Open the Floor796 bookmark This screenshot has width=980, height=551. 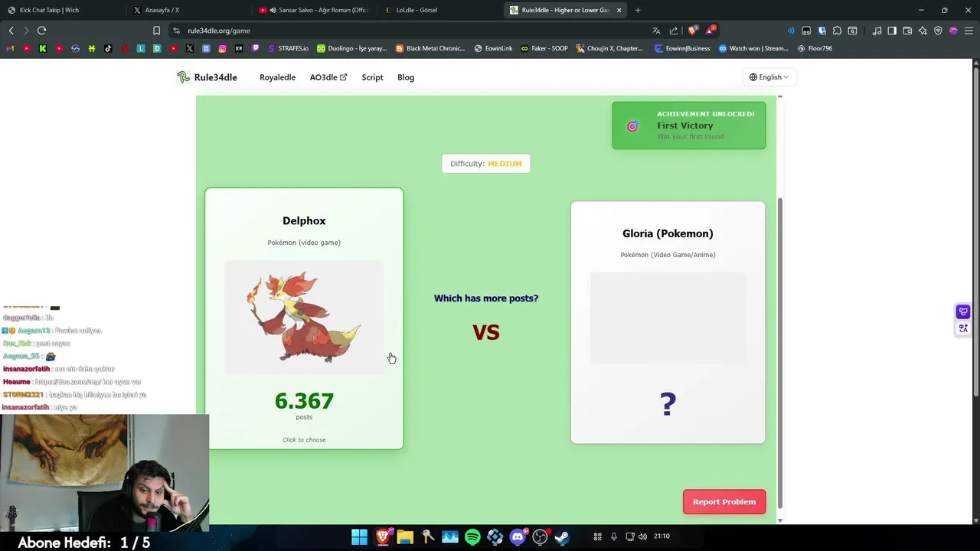pos(815,48)
